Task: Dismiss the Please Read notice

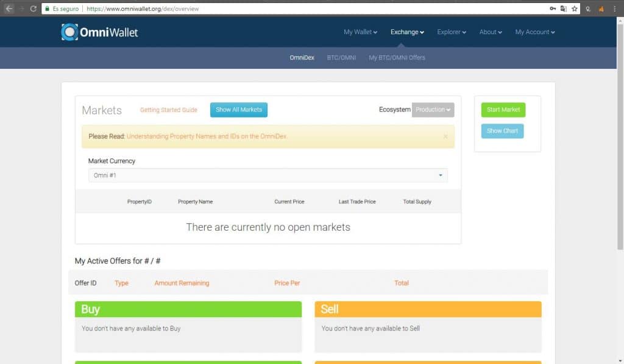Action: pyautogui.click(x=445, y=136)
